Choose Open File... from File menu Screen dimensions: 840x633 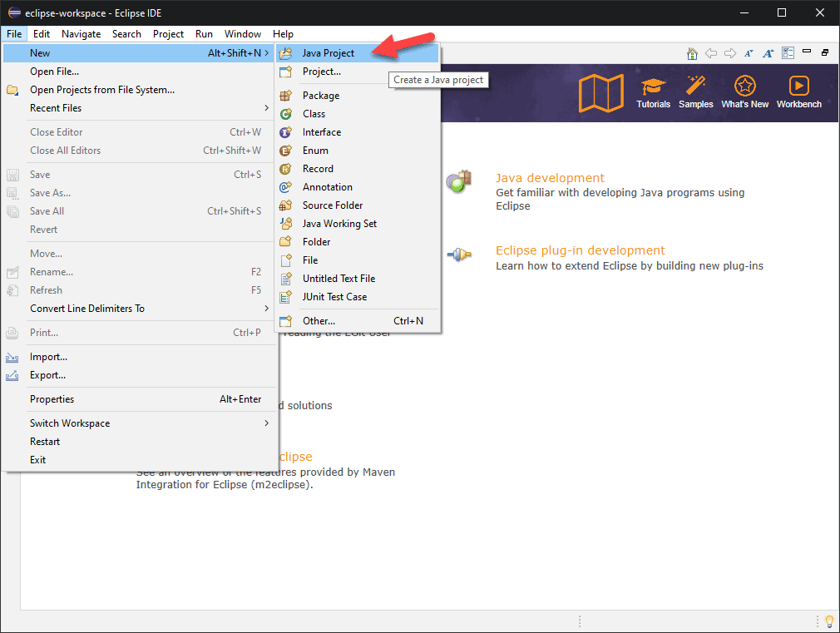pyautogui.click(x=140, y=72)
